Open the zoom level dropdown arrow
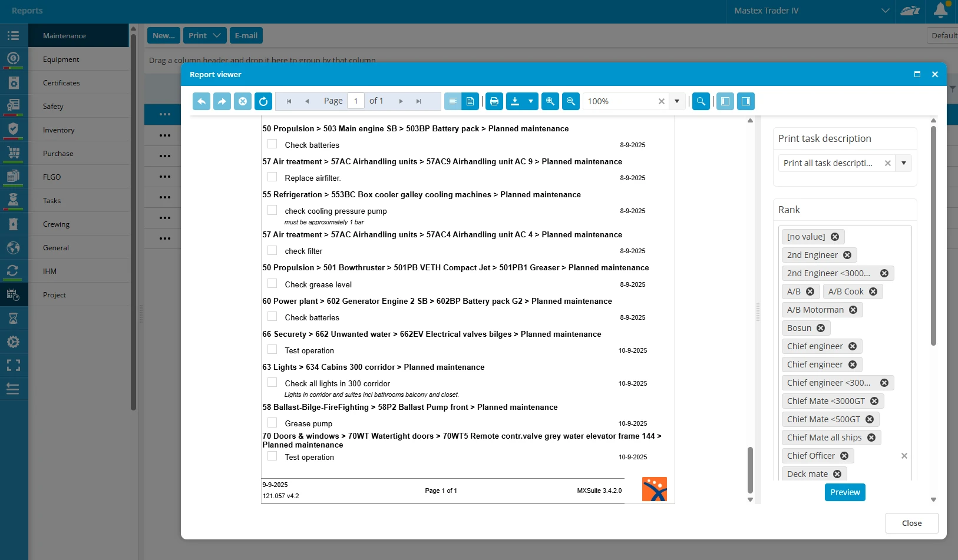The image size is (958, 560). pyautogui.click(x=677, y=101)
